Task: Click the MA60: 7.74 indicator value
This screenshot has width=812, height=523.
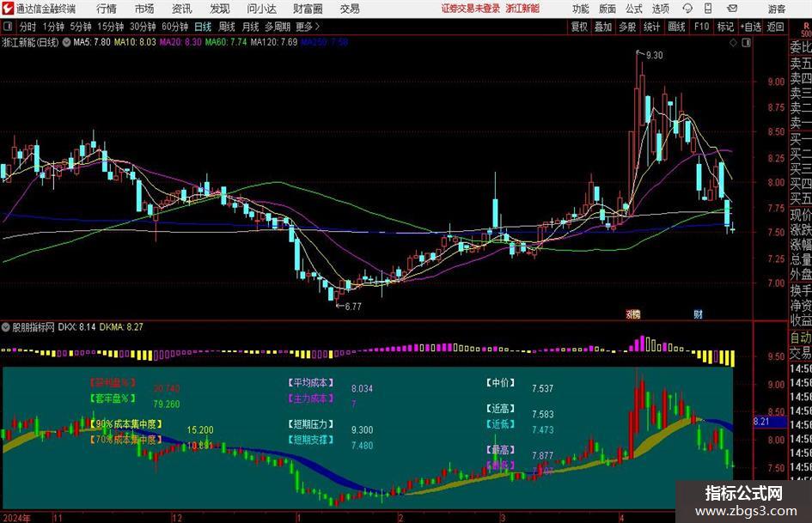Action: pos(226,42)
